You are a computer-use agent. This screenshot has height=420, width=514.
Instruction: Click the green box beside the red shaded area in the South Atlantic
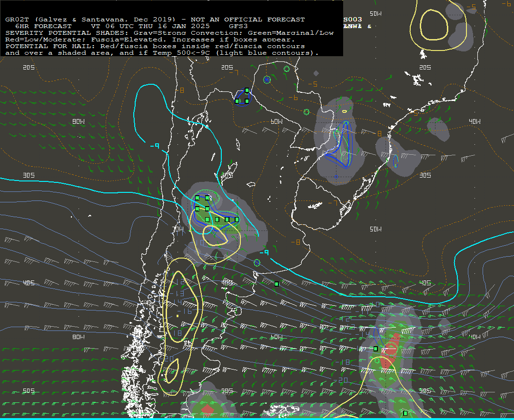pos(376,349)
